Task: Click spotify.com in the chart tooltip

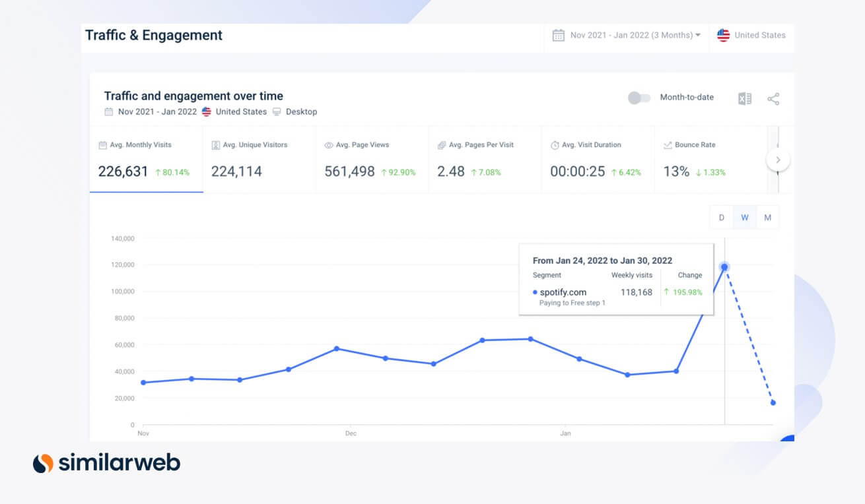Action: coord(563,292)
